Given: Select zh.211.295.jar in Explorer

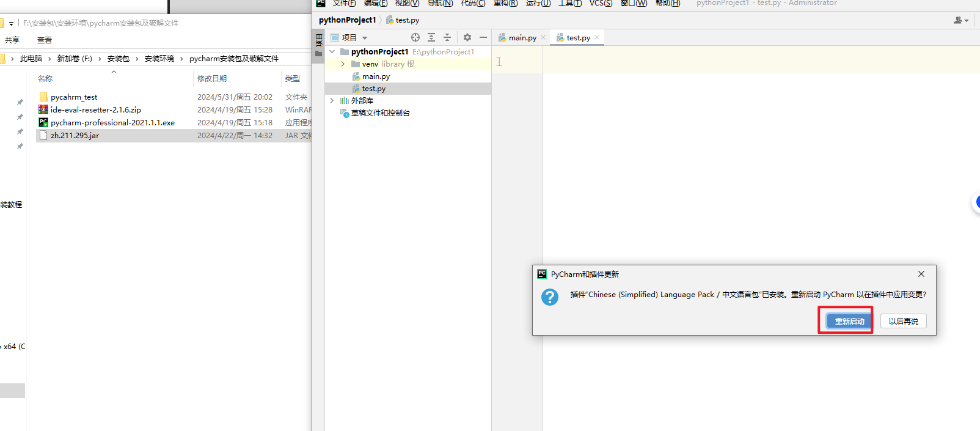Looking at the screenshot, I should (75, 136).
